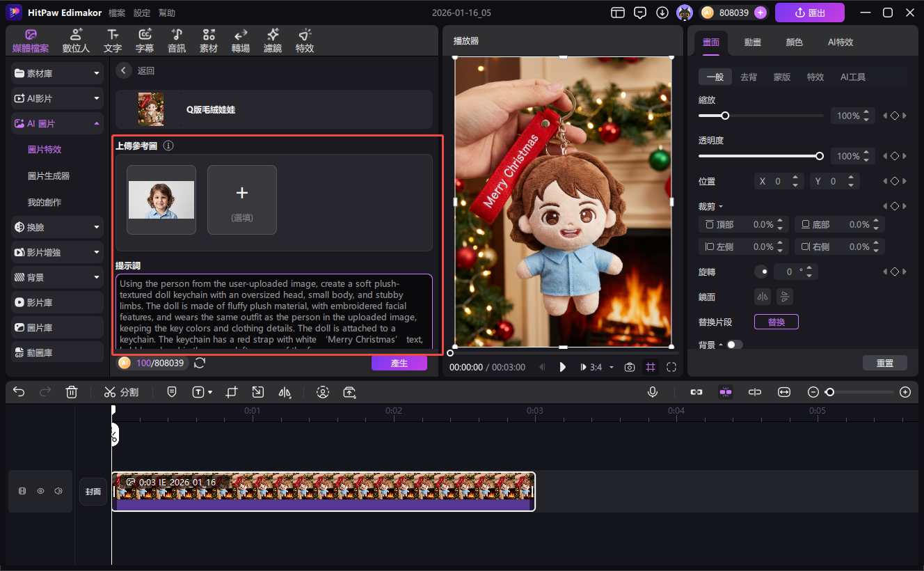The height and width of the screenshot is (571, 924).
Task: Click the purple 產生 generate button
Action: pyautogui.click(x=399, y=363)
